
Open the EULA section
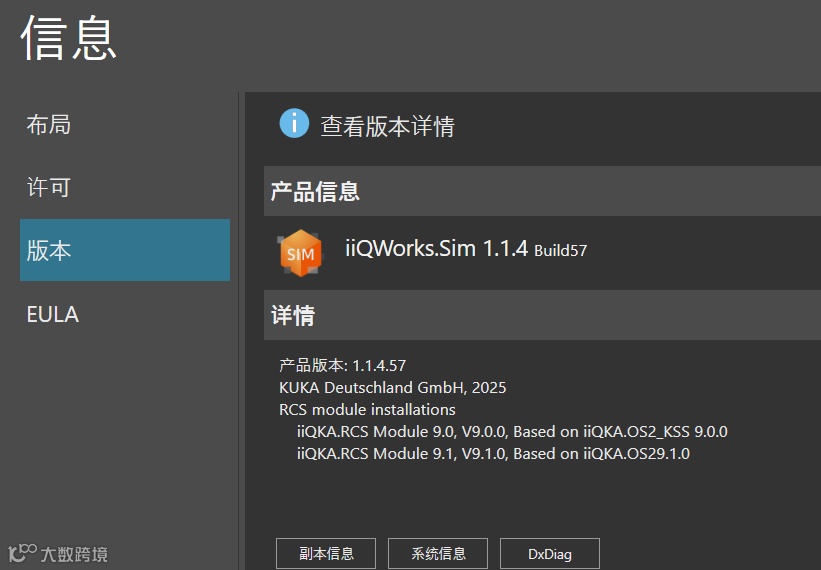pyautogui.click(x=52, y=314)
